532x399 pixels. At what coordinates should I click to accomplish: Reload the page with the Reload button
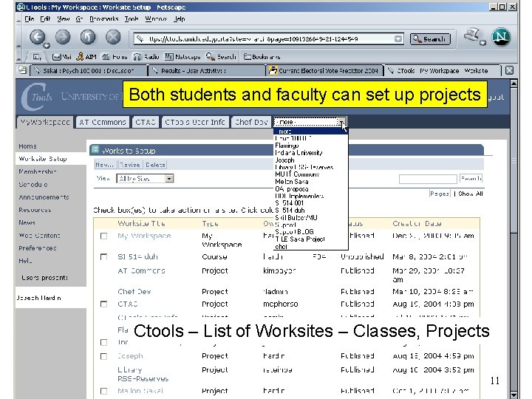click(88, 37)
